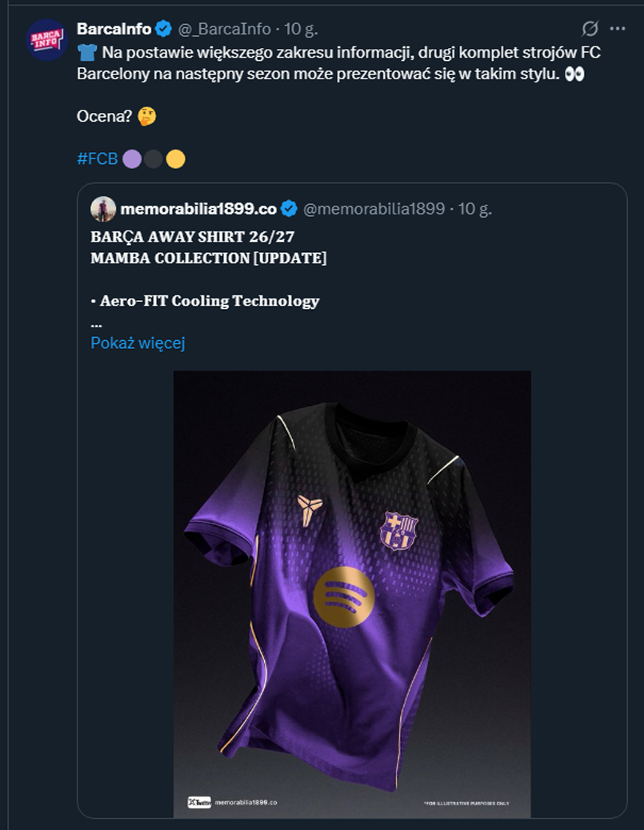
Task: Click the Barça crest on the shirt
Action: coord(398,530)
